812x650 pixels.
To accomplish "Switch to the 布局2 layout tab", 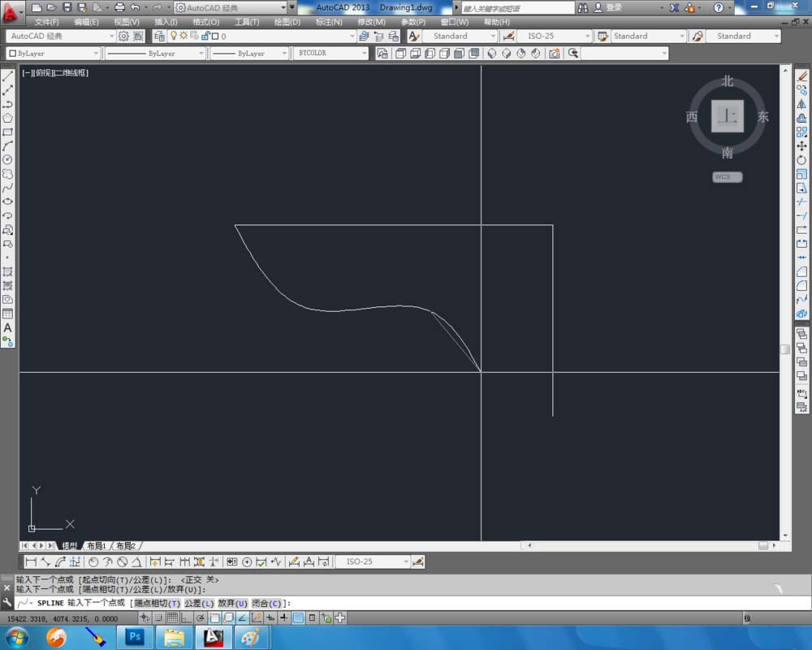I will pos(126,546).
